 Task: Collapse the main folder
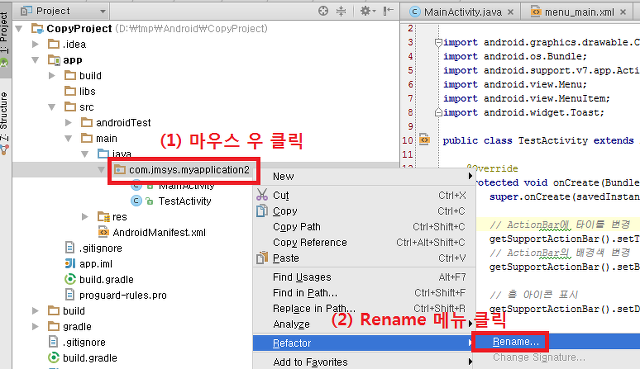[x=68, y=138]
